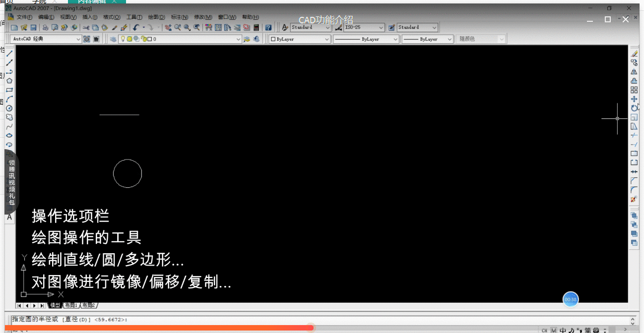Click the Save icon in standard toolbar
Viewport: 644px width, 333px height.
point(33,28)
